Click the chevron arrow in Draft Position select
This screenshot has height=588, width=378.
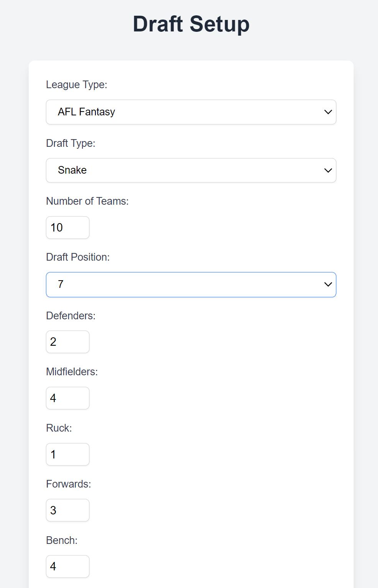328,284
